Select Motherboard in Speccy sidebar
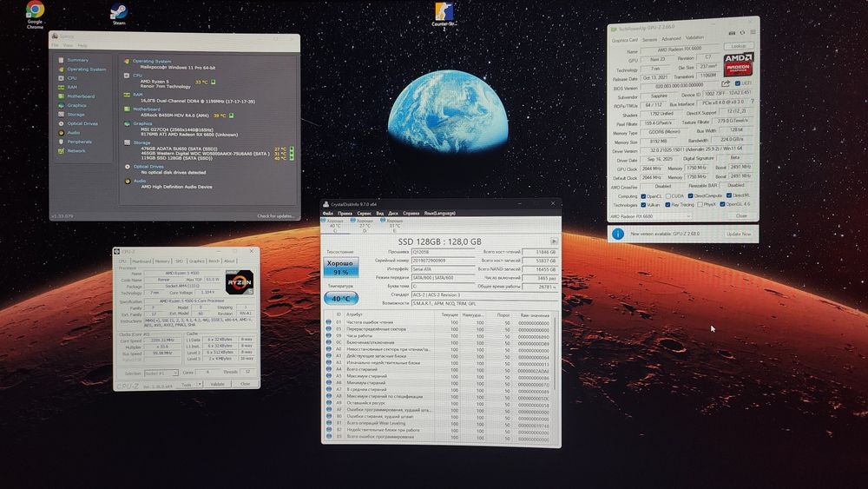The height and width of the screenshot is (489, 868). [81, 96]
